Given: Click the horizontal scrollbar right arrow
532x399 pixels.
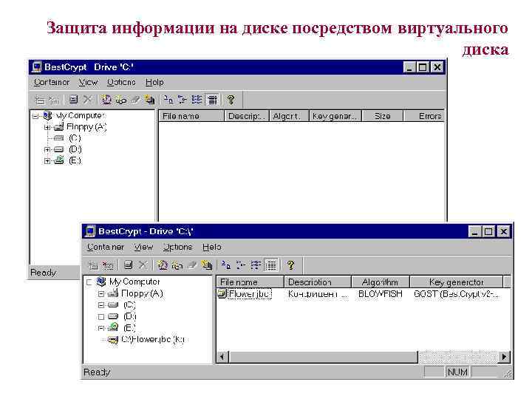Looking at the screenshot, I should pos(505,357).
